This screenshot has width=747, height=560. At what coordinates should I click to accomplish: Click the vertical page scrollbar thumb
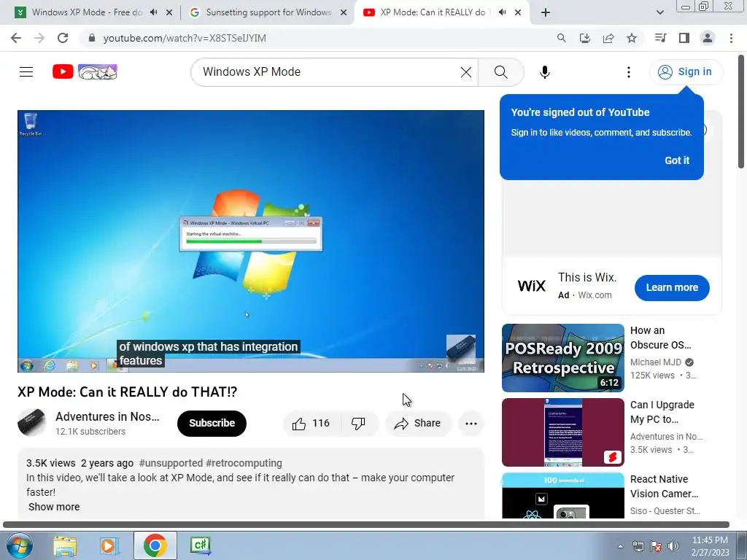[x=741, y=112]
